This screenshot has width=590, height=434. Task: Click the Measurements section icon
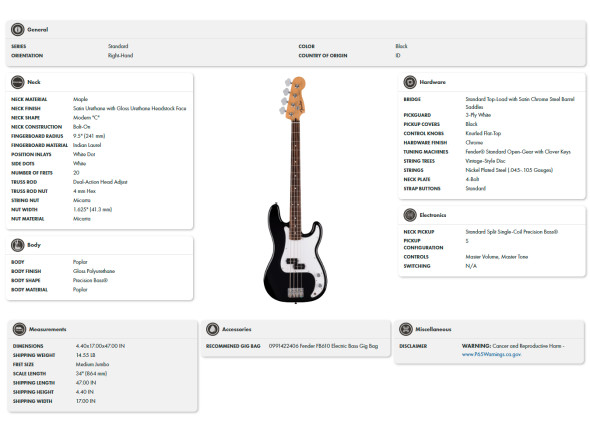[19, 329]
